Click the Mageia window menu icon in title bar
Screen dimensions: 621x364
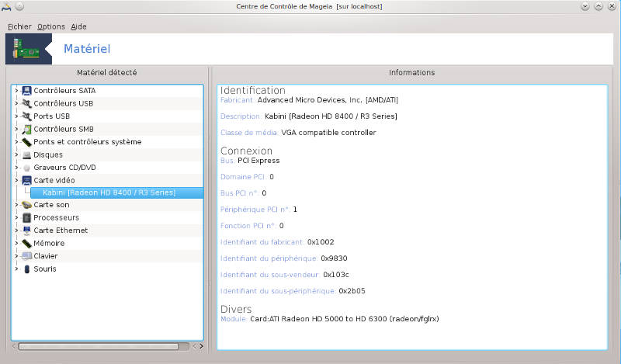point(6,6)
